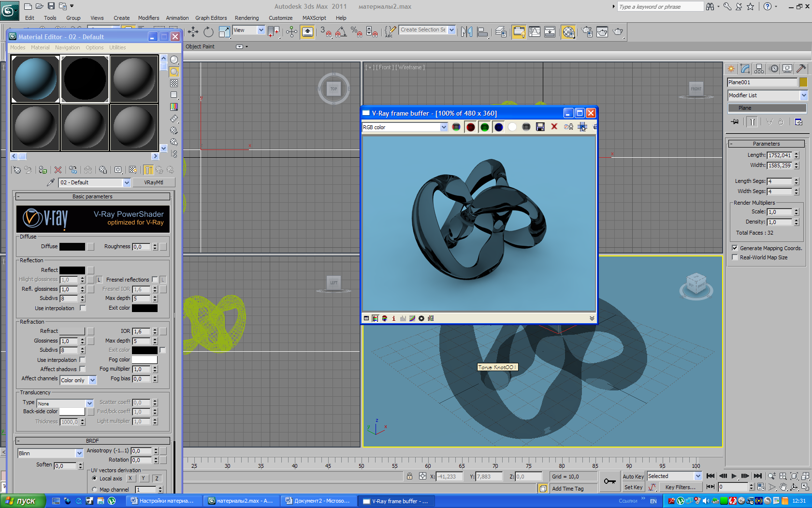Click Get Material icon in Material Editor
The width and height of the screenshot is (812, 508).
17,170
